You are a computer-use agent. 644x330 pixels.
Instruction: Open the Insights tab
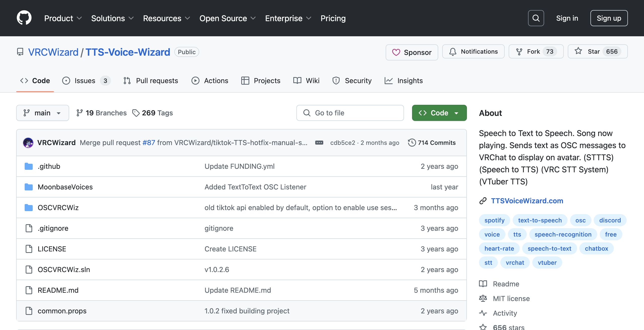click(404, 81)
